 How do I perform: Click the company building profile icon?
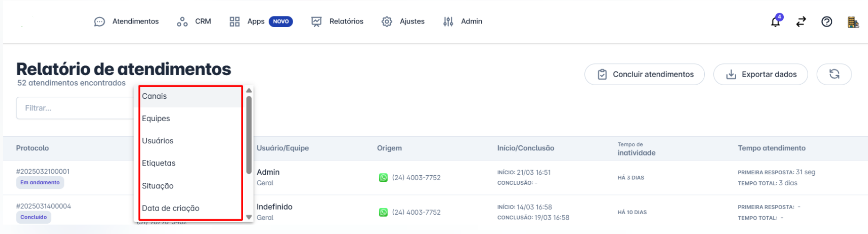[852, 22]
